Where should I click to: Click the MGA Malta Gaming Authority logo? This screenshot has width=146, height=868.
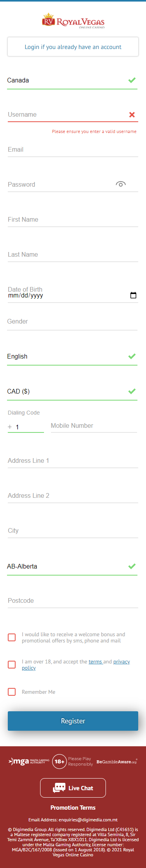coord(29,761)
